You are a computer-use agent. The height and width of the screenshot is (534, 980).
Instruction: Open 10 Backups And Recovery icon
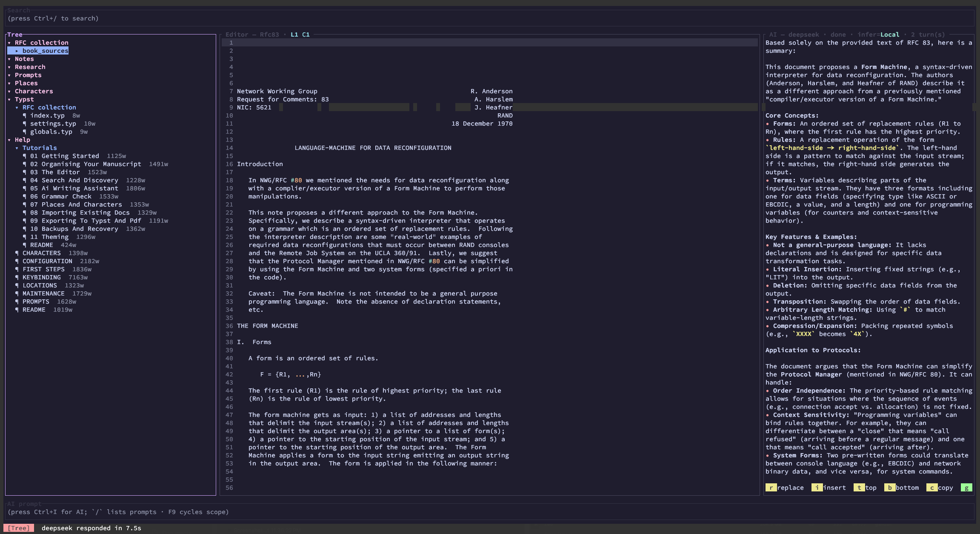pos(24,229)
